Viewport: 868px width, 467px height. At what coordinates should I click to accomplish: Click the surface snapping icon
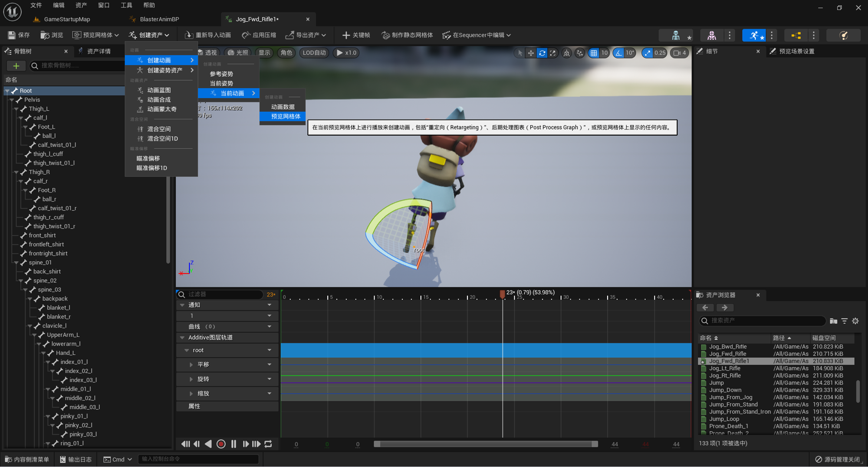click(x=580, y=53)
